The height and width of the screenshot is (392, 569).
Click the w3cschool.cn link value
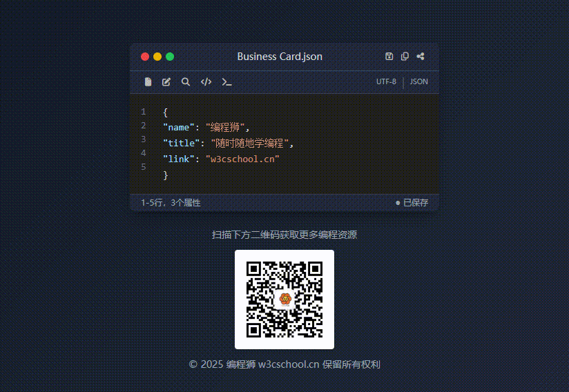[242, 159]
